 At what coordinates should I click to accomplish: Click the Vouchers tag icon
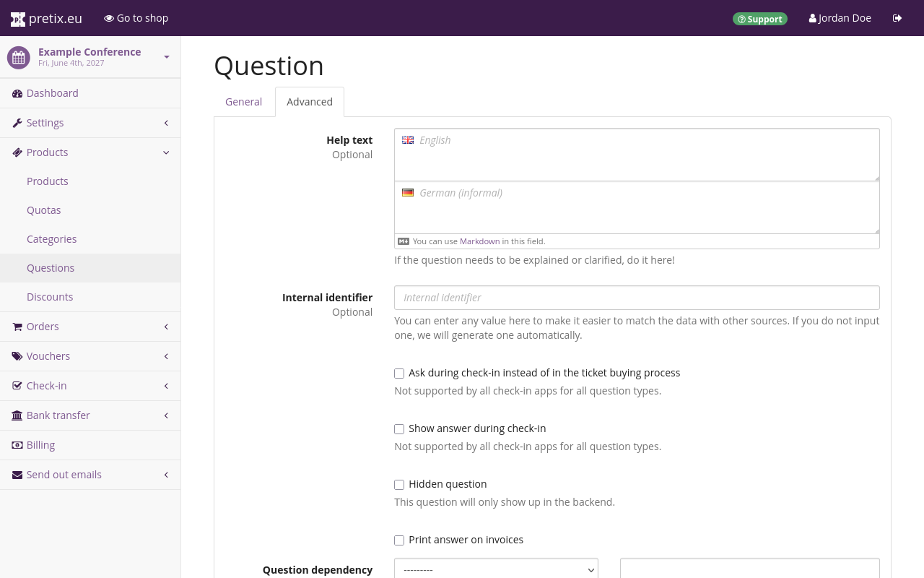tap(17, 355)
